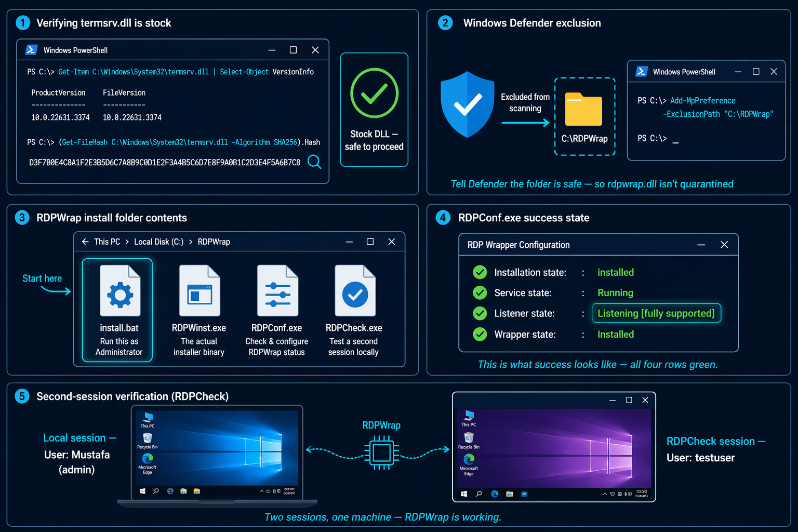The height and width of the screenshot is (532, 798).
Task: Select the install.bat gear file icon
Action: pos(120,290)
